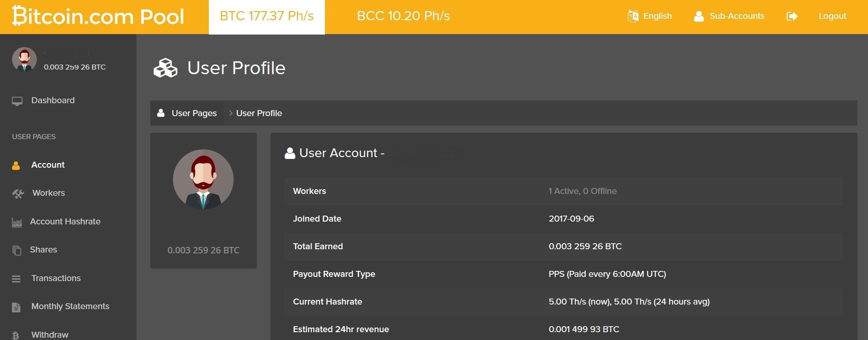Image resolution: width=868 pixels, height=340 pixels.
Task: Click the Monthly Statements document icon
Action: 16,307
